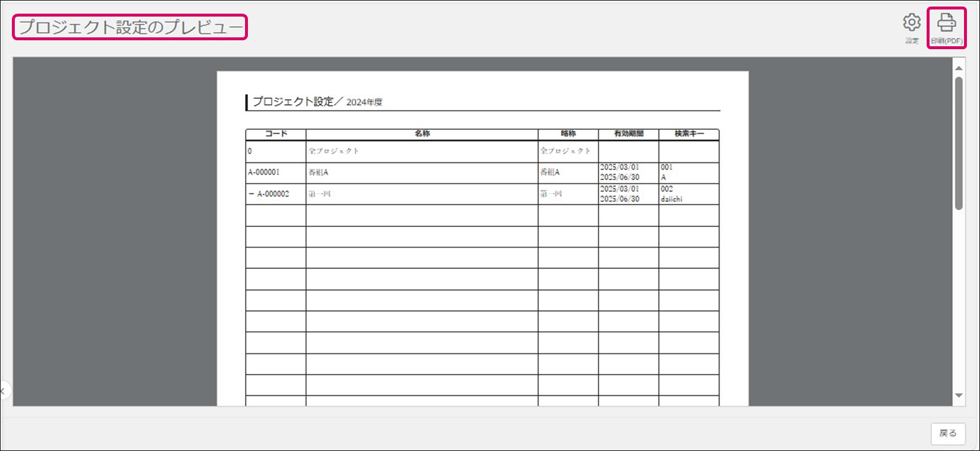Open the 設定 gear icon
The height and width of the screenshot is (451, 980).
[911, 23]
